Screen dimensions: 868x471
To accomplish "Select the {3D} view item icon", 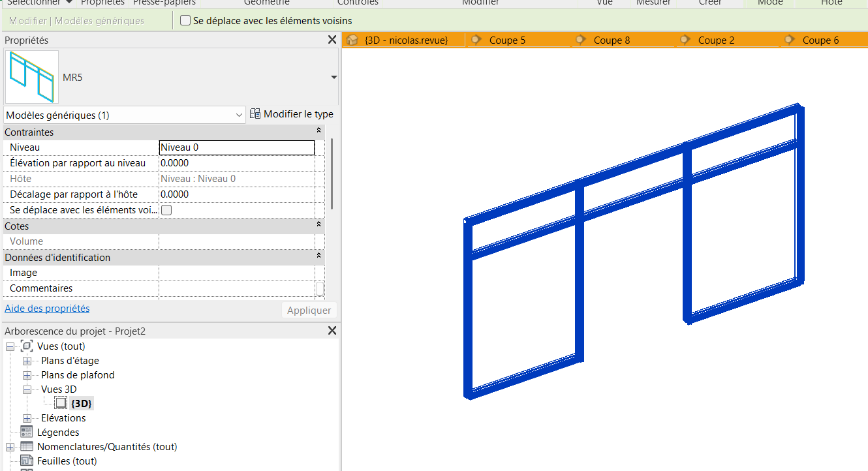I will [x=61, y=404].
